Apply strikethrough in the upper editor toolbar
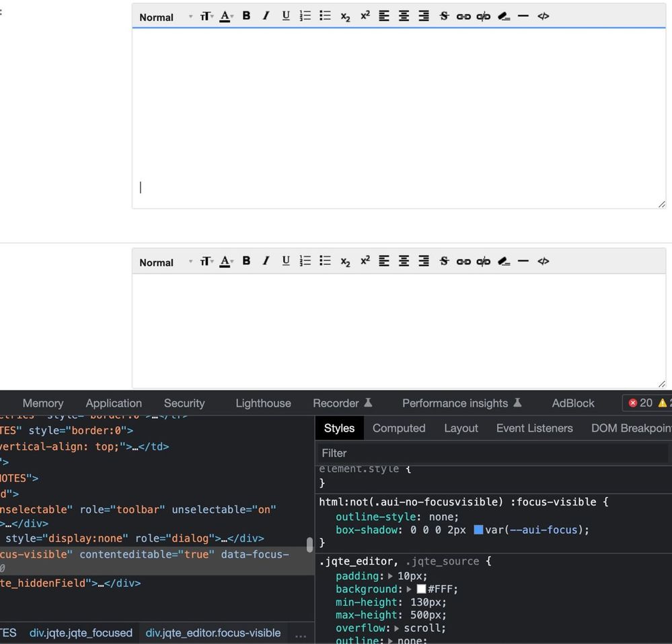The width and height of the screenshot is (672, 644). point(444,16)
